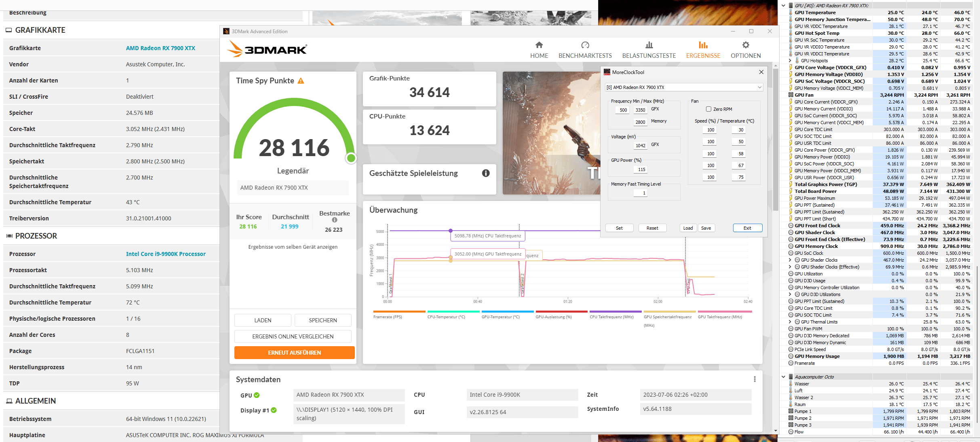980x442 pixels.
Task: Open the AMD Radeon RX 7900 XTX link
Action: 160,48
